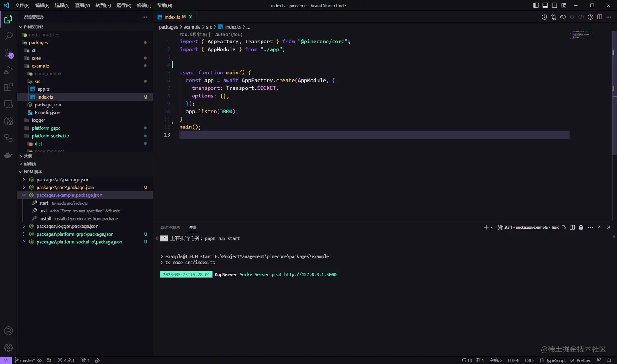Open errors and warnings count in status bar
Viewport: 617px width, 364px height.
coord(67,360)
